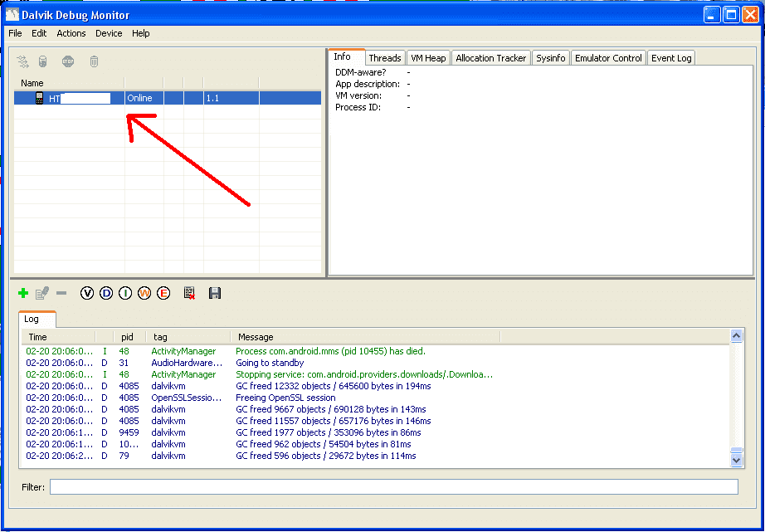Image resolution: width=765 pixels, height=532 pixels.
Task: Toggle Warning log level W icon
Action: click(144, 293)
